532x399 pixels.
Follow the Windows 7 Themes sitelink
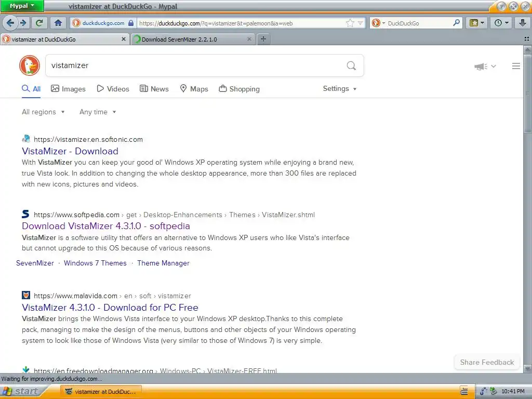96,263
